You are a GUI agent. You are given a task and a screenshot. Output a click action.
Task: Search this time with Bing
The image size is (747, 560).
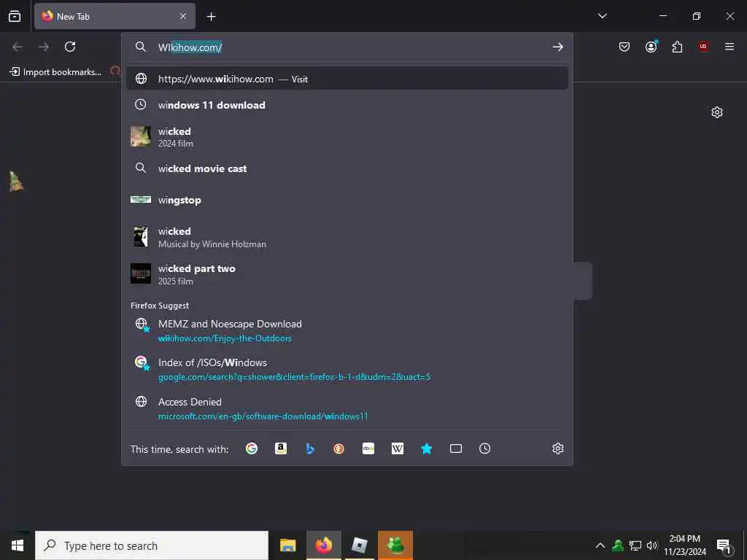coord(309,448)
